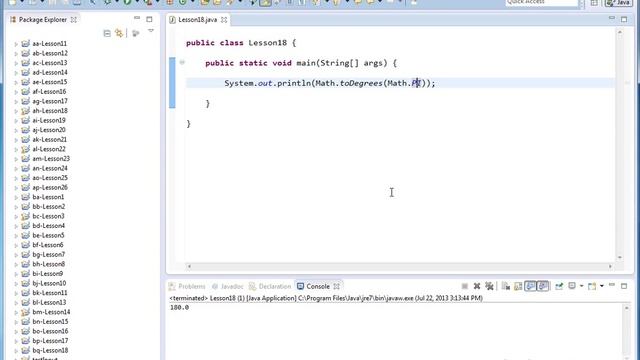Select the ap-Lesson26 project

(50, 187)
